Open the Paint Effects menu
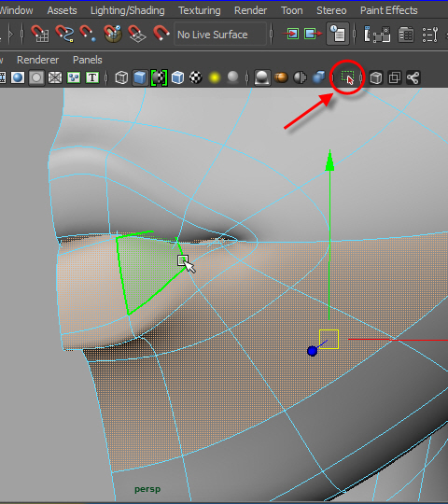 point(389,10)
